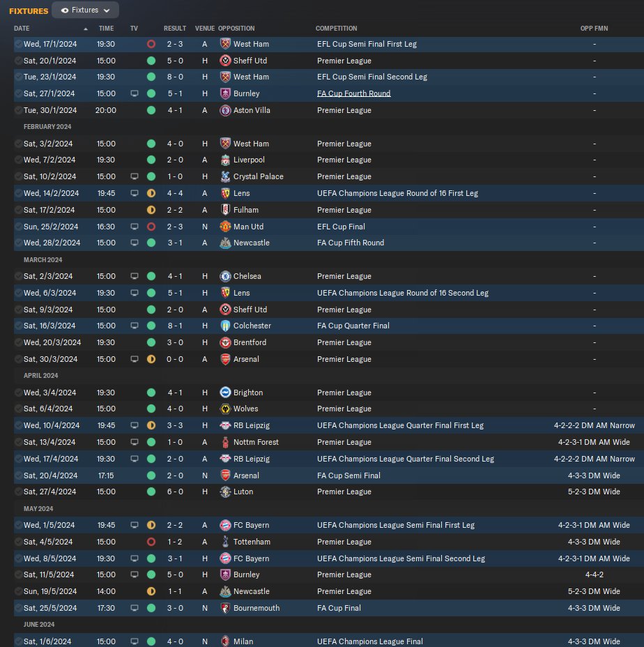Click the COMPETITION column header
This screenshot has width=644, height=647.
(336, 29)
